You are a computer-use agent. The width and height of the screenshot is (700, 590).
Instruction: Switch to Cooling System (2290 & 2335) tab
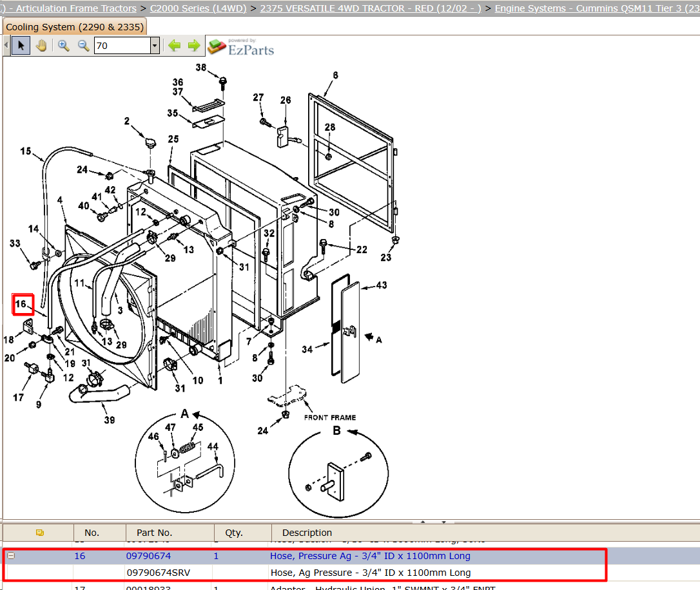[75, 27]
